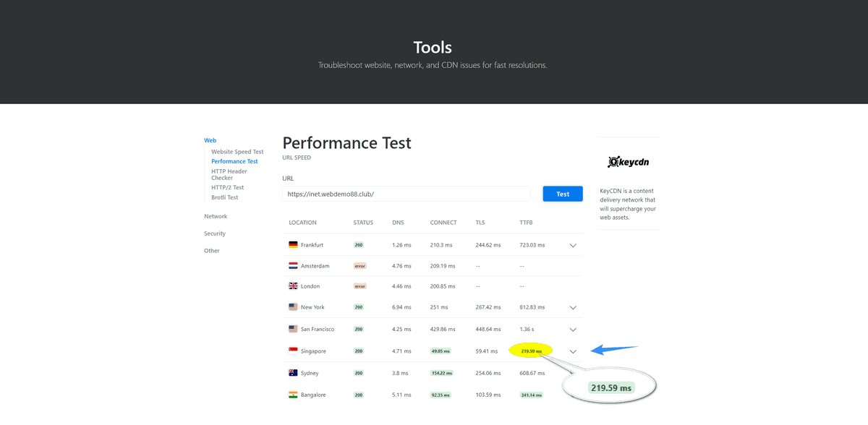The height and width of the screenshot is (425, 868).
Task: Click the Amsterdam Netherlands flag icon
Action: click(293, 266)
